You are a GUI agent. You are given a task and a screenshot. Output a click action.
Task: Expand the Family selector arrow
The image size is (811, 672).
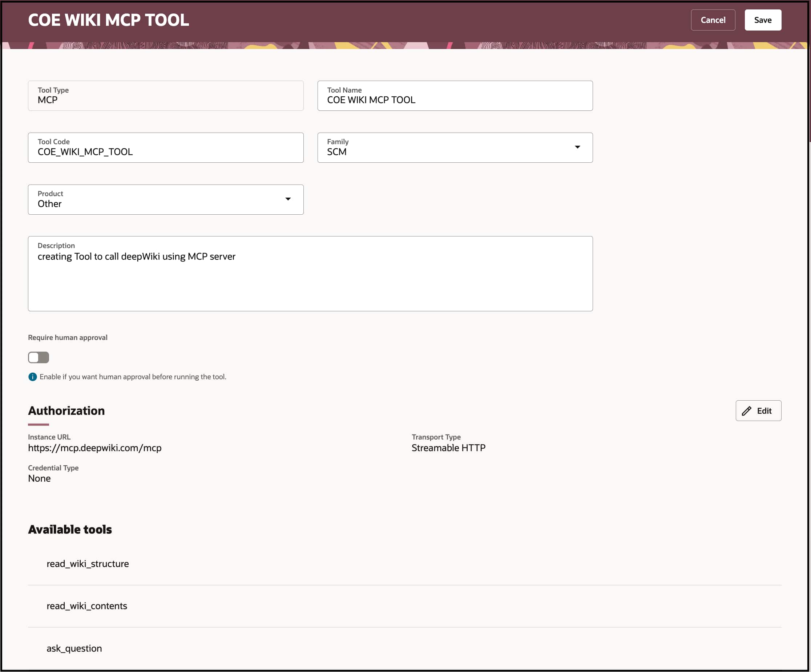point(577,147)
